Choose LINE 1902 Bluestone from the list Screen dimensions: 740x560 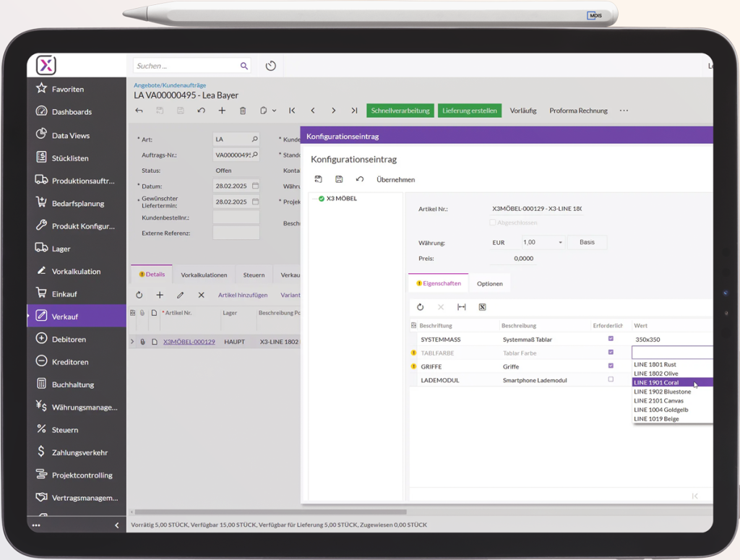point(662,392)
